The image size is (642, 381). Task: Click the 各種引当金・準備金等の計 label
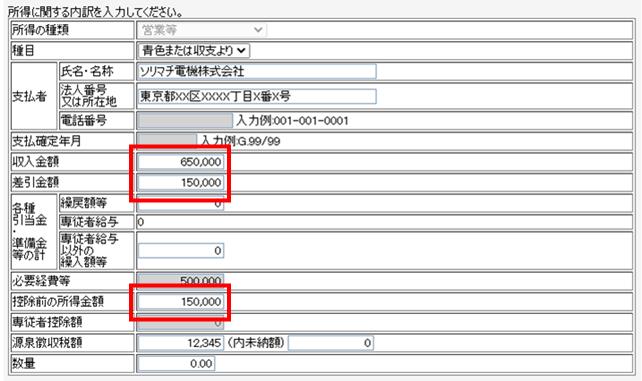tap(34, 232)
